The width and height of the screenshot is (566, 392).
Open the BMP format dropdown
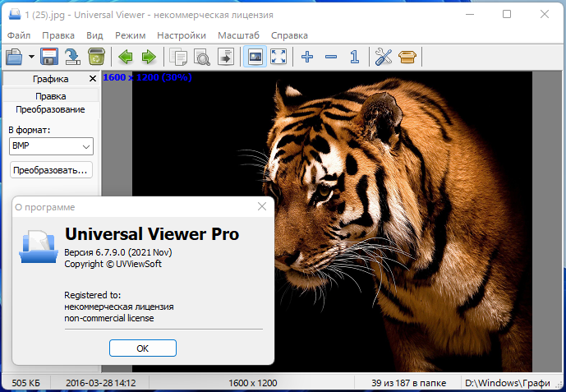(x=51, y=146)
